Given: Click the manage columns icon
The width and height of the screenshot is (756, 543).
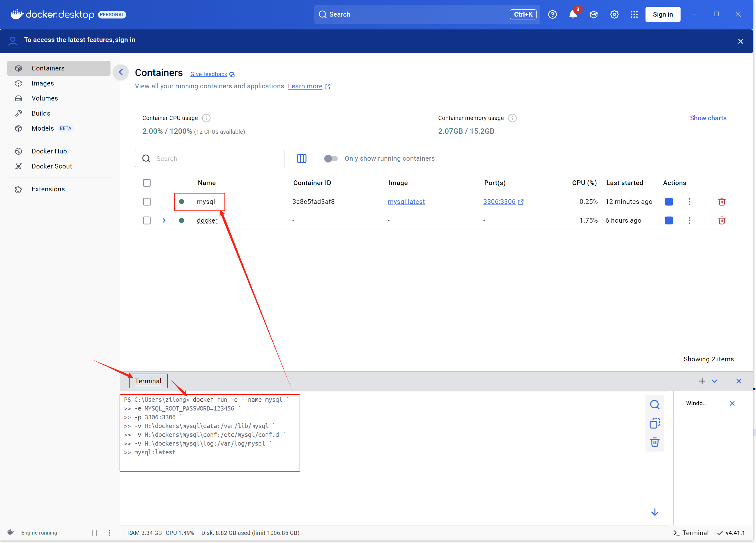Looking at the screenshot, I should click(x=301, y=158).
